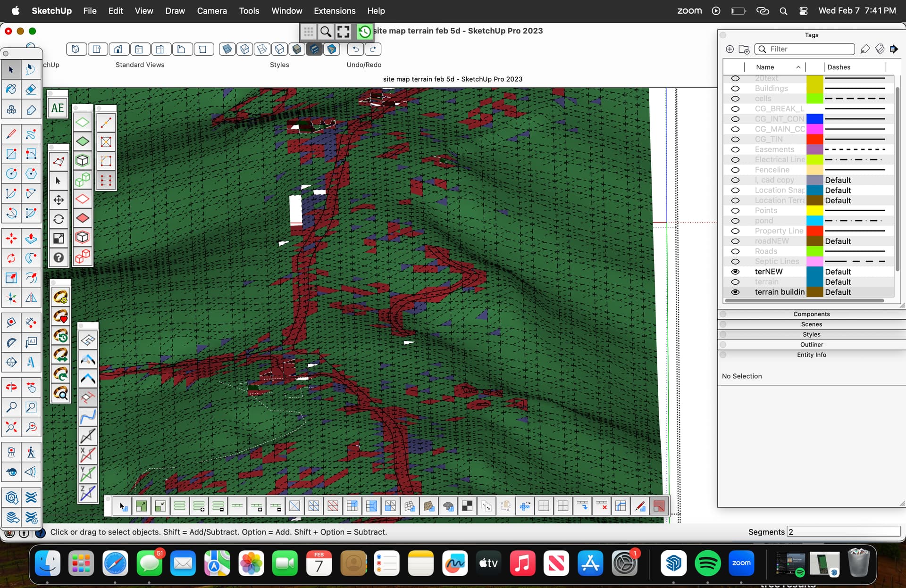906x588 pixels.
Task: Select the Orbit tool
Action: point(11,387)
